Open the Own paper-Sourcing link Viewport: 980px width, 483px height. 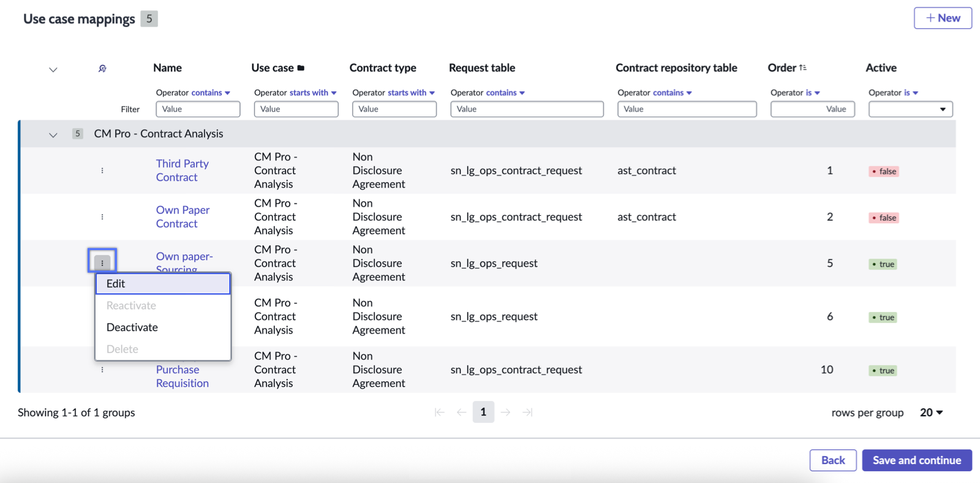(184, 262)
